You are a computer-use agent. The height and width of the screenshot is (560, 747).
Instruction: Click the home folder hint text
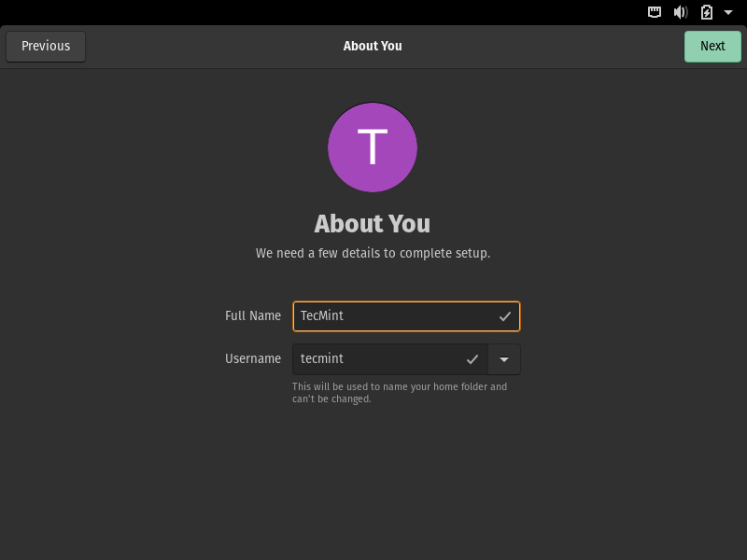tap(400, 393)
